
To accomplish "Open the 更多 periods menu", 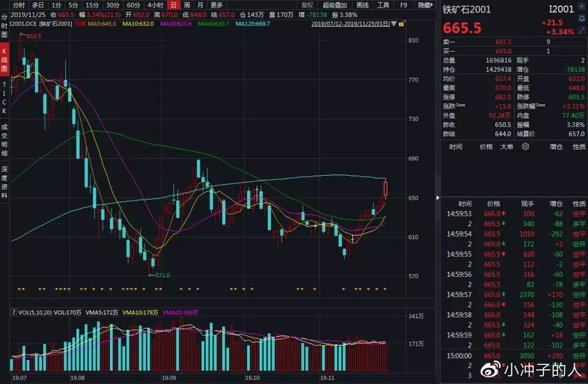I will coord(216,5).
